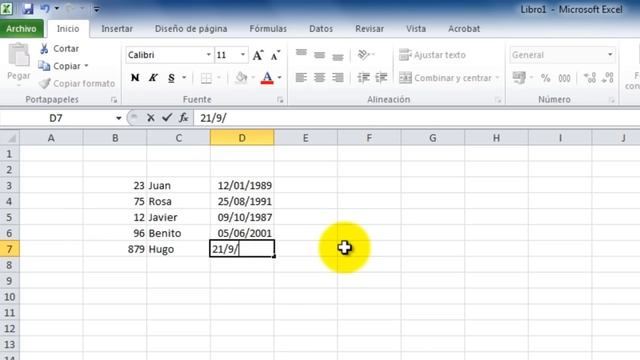
Task: Open the Portapapeles dialog launcher
Action: point(114,100)
